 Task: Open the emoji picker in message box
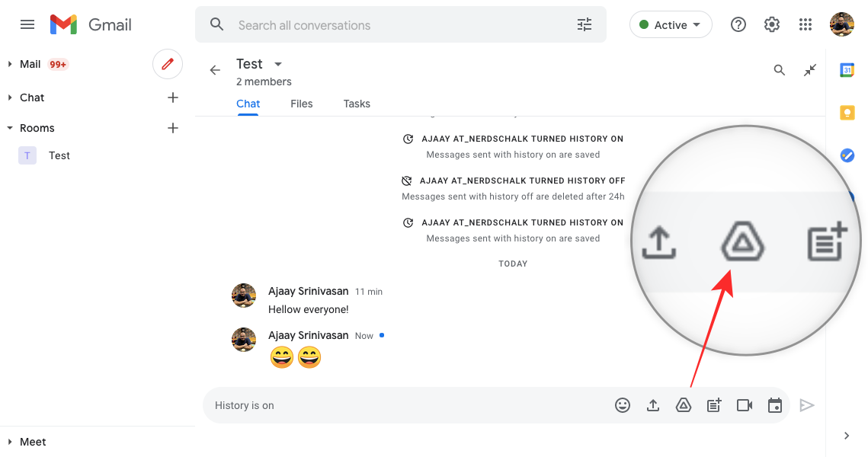click(623, 406)
